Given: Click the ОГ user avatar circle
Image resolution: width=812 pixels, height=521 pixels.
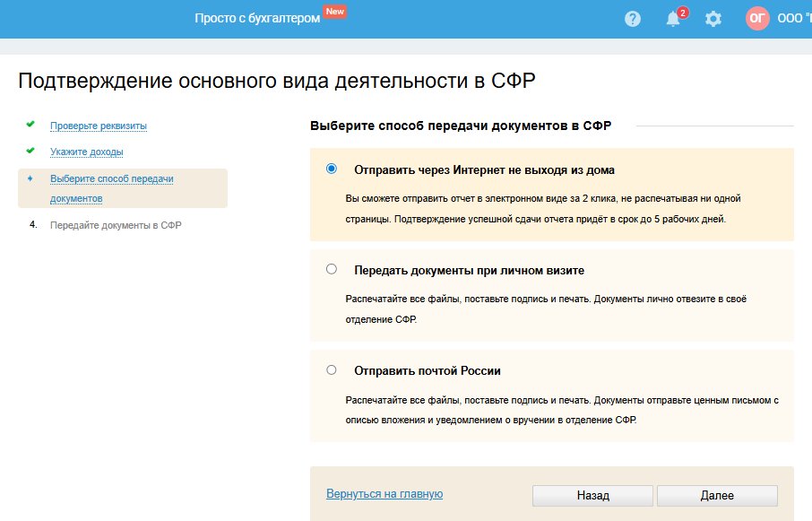Looking at the screenshot, I should pyautogui.click(x=757, y=19).
